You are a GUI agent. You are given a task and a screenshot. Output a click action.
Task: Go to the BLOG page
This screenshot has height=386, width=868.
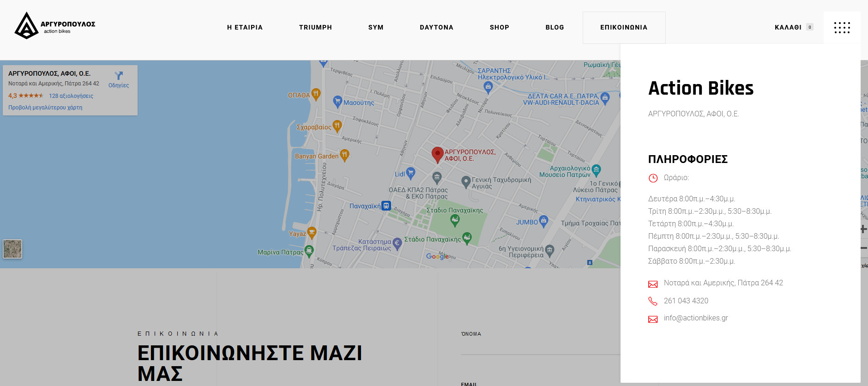tap(555, 27)
